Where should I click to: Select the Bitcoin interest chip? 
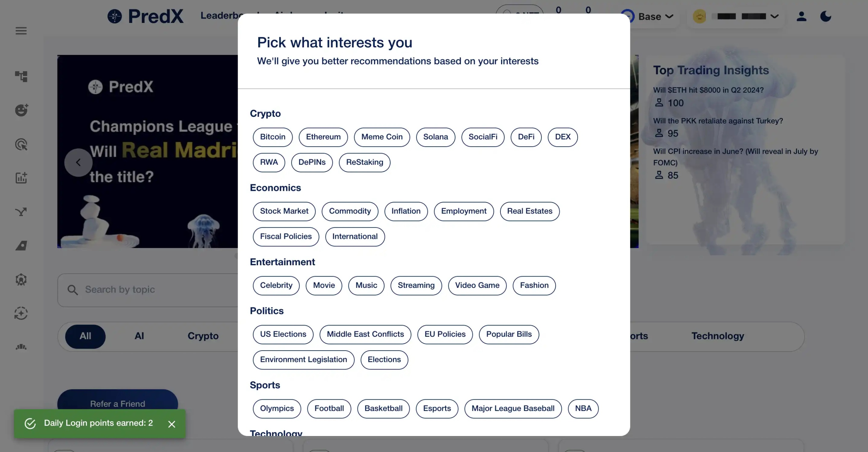coord(272,137)
